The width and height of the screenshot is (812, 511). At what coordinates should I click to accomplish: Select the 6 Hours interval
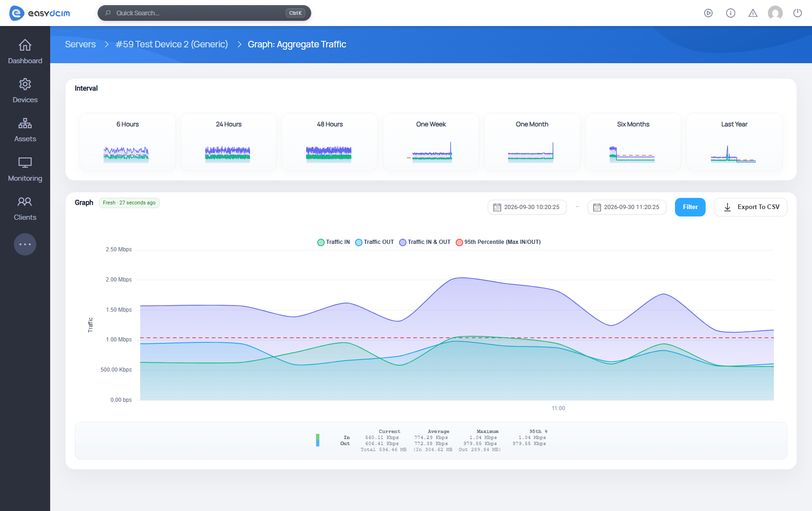(x=128, y=142)
